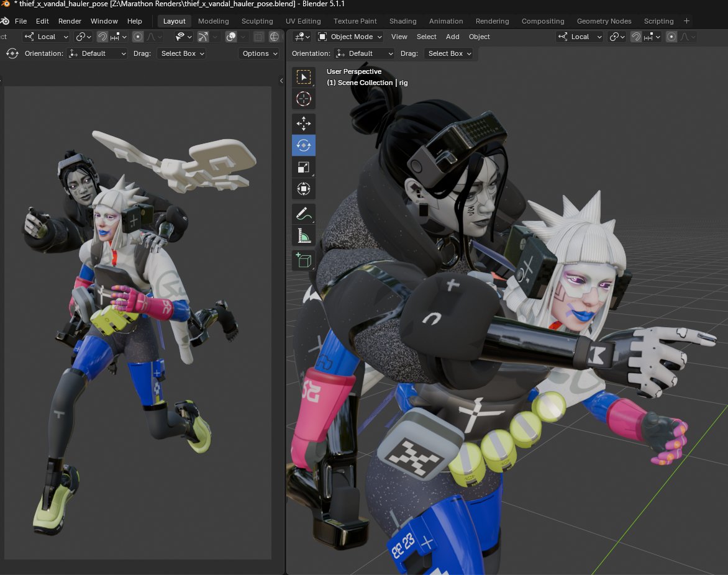Switch to the Shading workspace tab
The width and height of the screenshot is (728, 575).
[403, 21]
